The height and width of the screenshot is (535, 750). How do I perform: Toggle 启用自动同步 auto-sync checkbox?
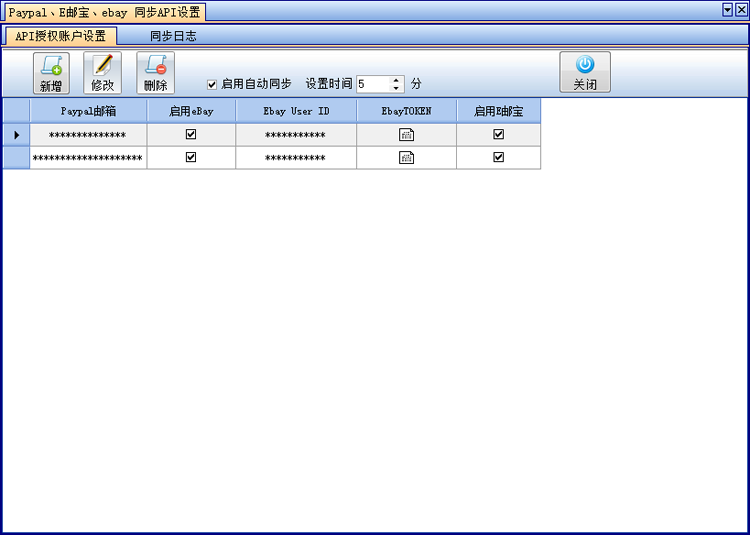tap(212, 85)
